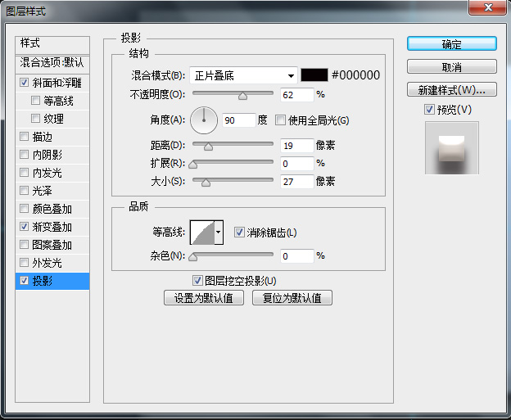Toggle 图层挖空投影 checkbox
The image size is (511, 420).
[197, 280]
